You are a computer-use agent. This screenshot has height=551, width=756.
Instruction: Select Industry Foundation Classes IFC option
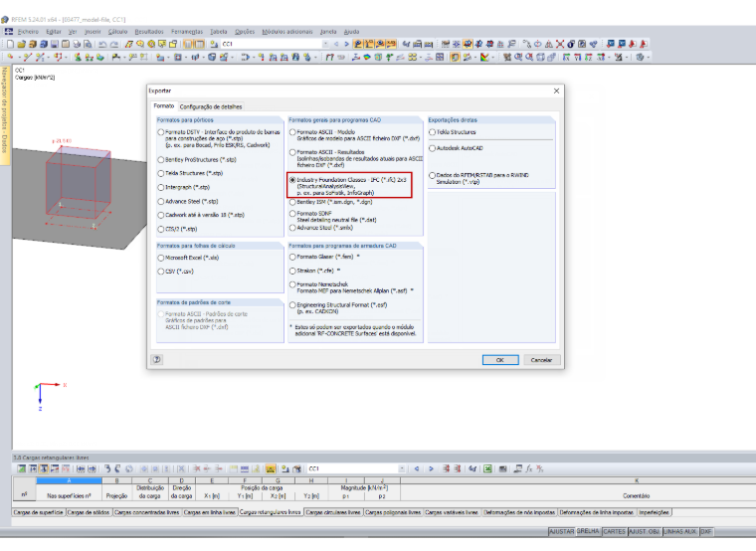[x=292, y=180]
